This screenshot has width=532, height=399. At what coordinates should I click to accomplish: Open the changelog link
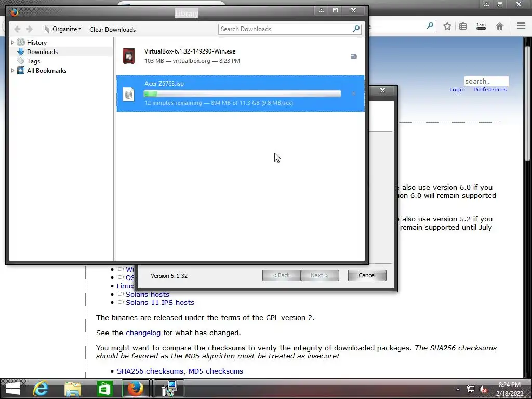coord(143,332)
